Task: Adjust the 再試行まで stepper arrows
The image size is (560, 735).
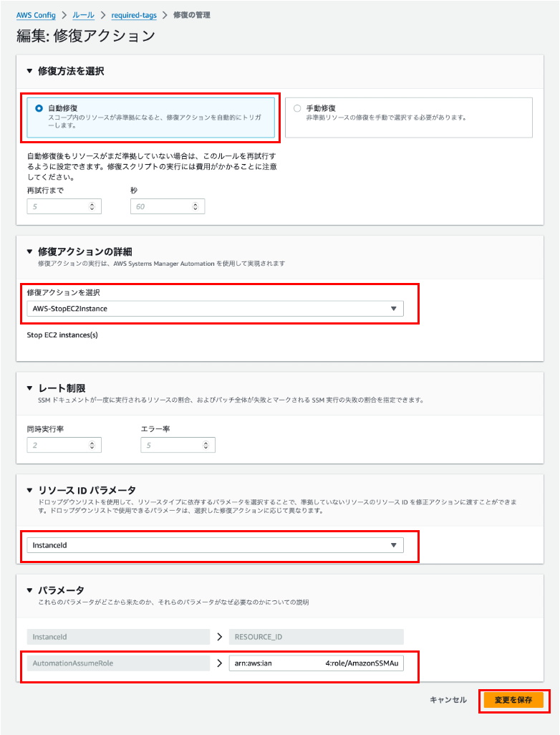Action: click(x=92, y=206)
